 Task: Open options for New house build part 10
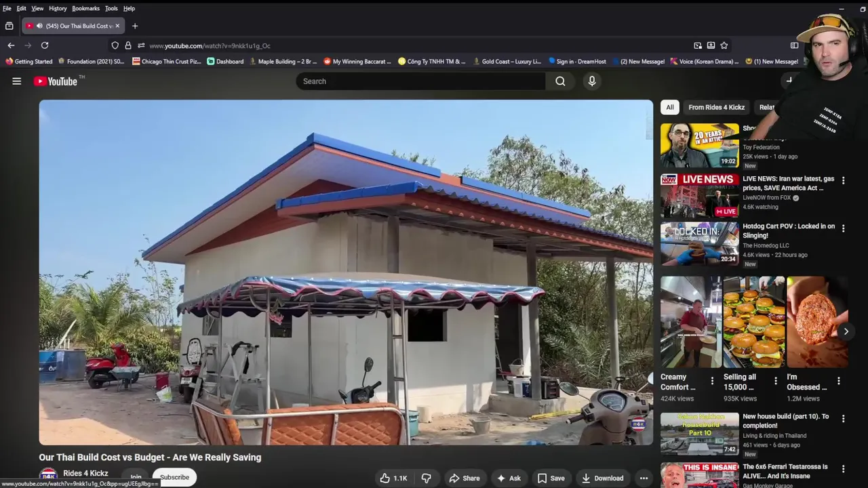pos(843,419)
